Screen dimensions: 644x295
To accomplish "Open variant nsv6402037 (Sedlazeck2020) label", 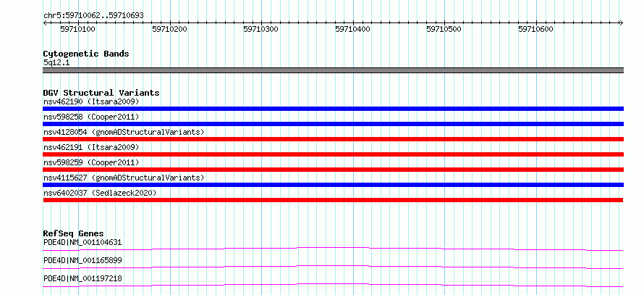I will 100,193.
